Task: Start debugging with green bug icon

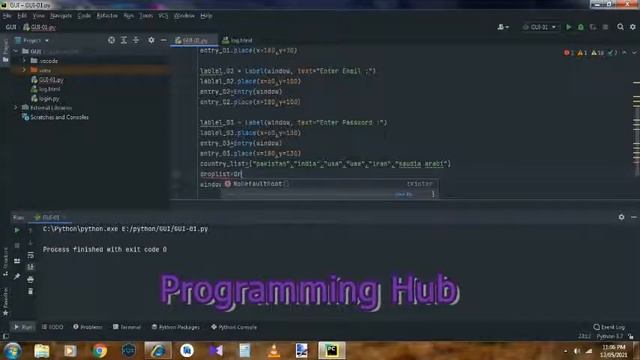Action: pyautogui.click(x=580, y=27)
